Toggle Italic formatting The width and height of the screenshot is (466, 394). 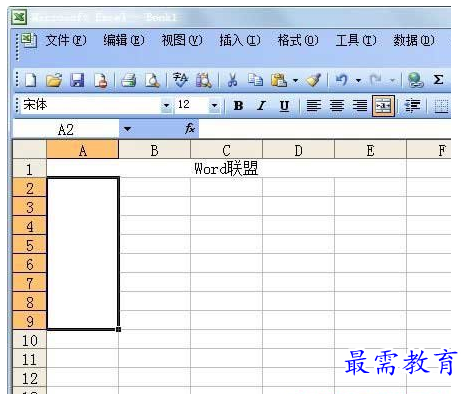point(261,106)
